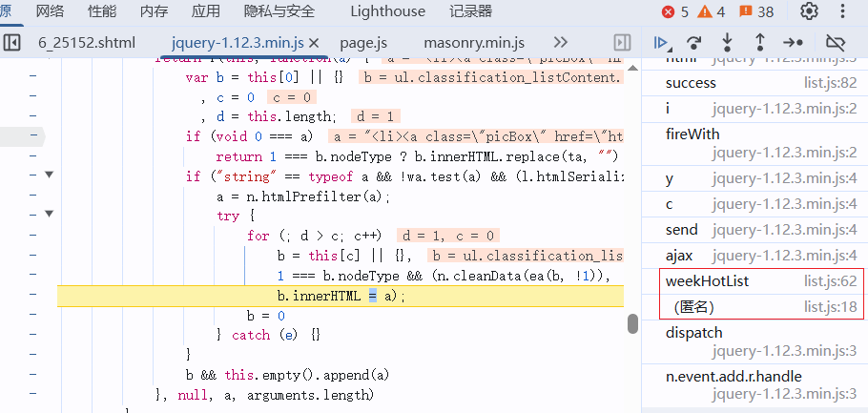
Task: Step into next function call
Action: 727,43
